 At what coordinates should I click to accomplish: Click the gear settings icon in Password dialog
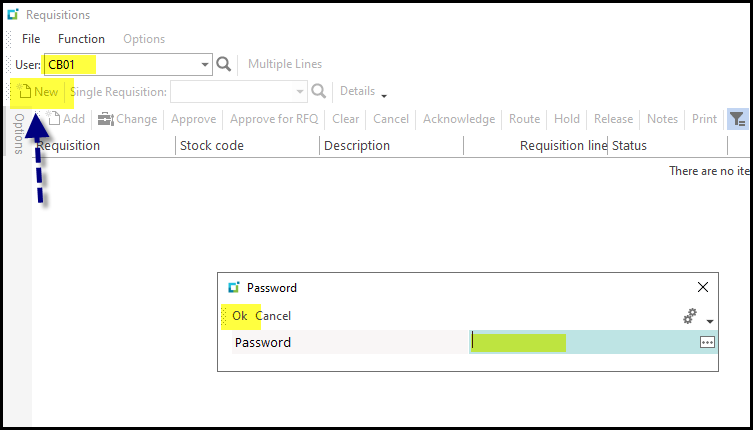click(690, 316)
